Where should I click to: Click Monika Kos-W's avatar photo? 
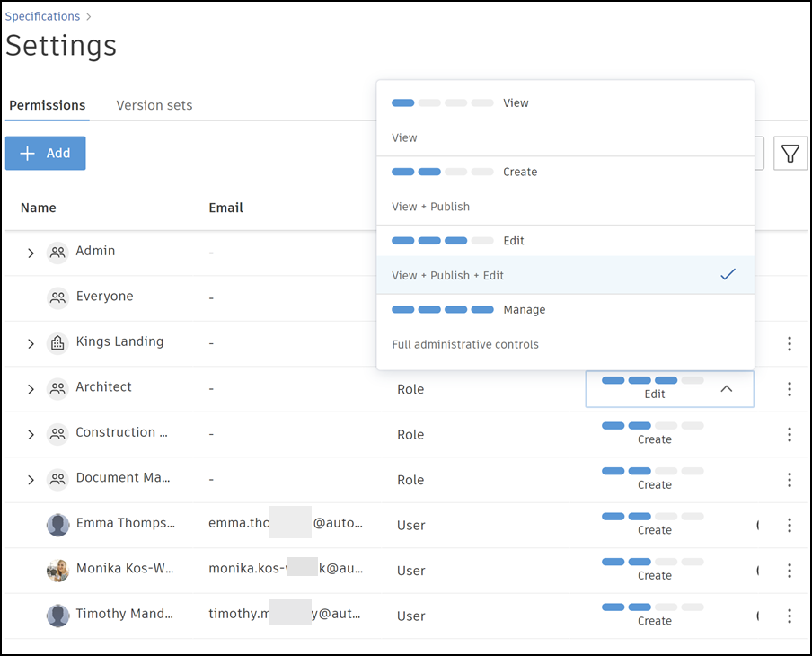pos(57,571)
